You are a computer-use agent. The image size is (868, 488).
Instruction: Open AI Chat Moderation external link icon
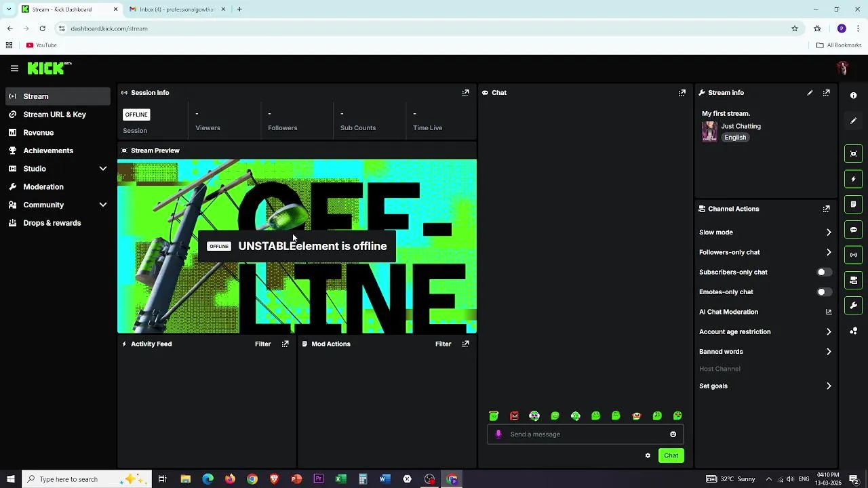(x=829, y=312)
